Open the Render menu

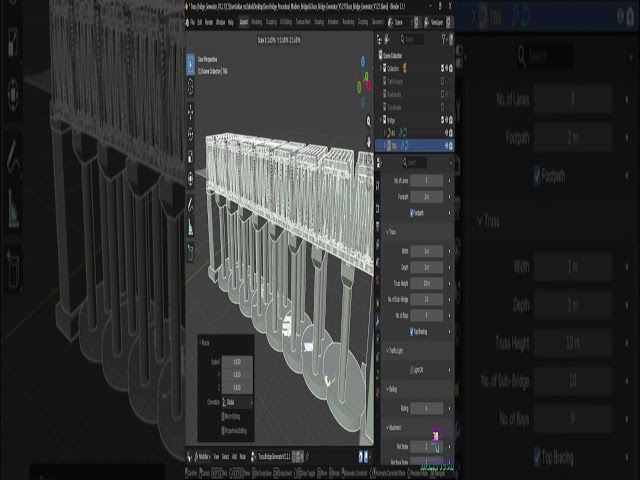pos(209,22)
